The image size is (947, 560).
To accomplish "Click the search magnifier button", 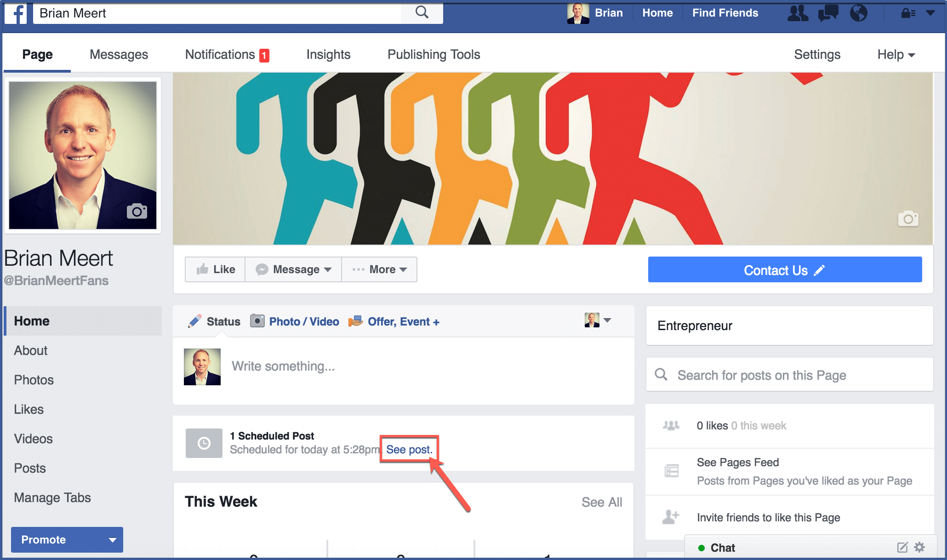I will pos(422,13).
